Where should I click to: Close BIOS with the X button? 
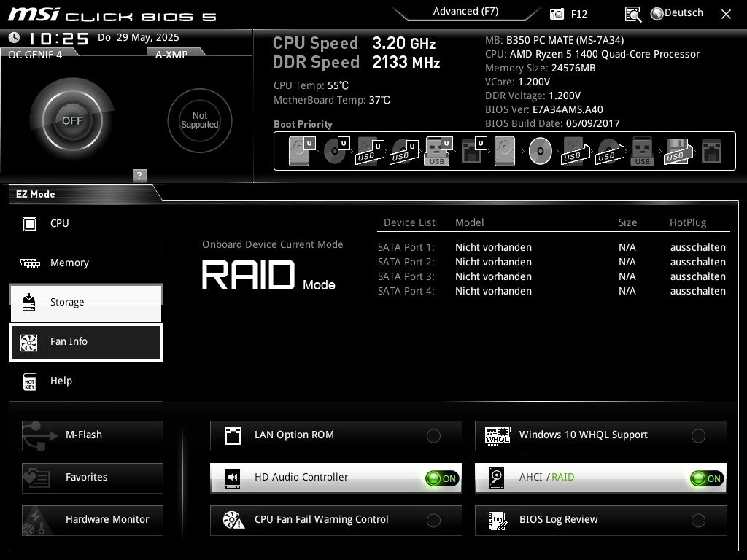click(726, 15)
